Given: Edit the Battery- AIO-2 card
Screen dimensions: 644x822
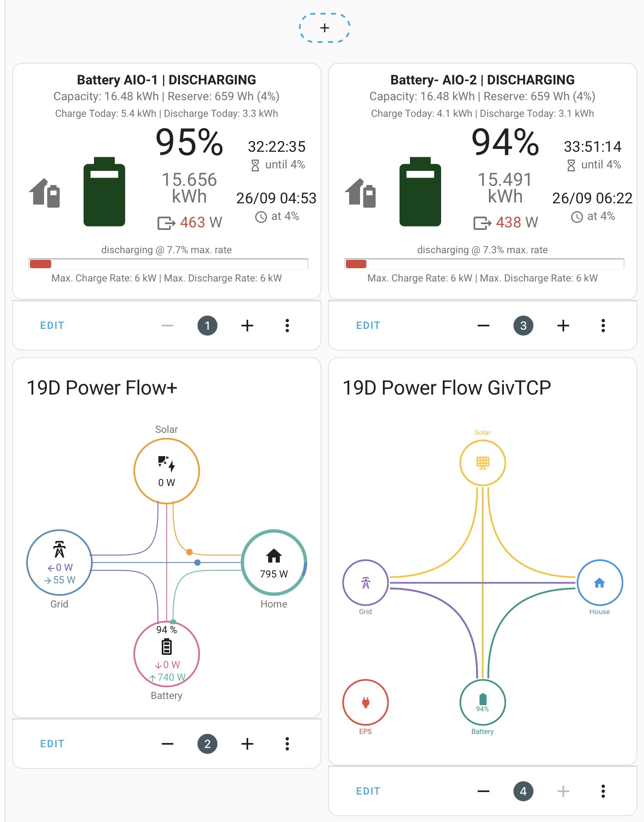Looking at the screenshot, I should (368, 326).
